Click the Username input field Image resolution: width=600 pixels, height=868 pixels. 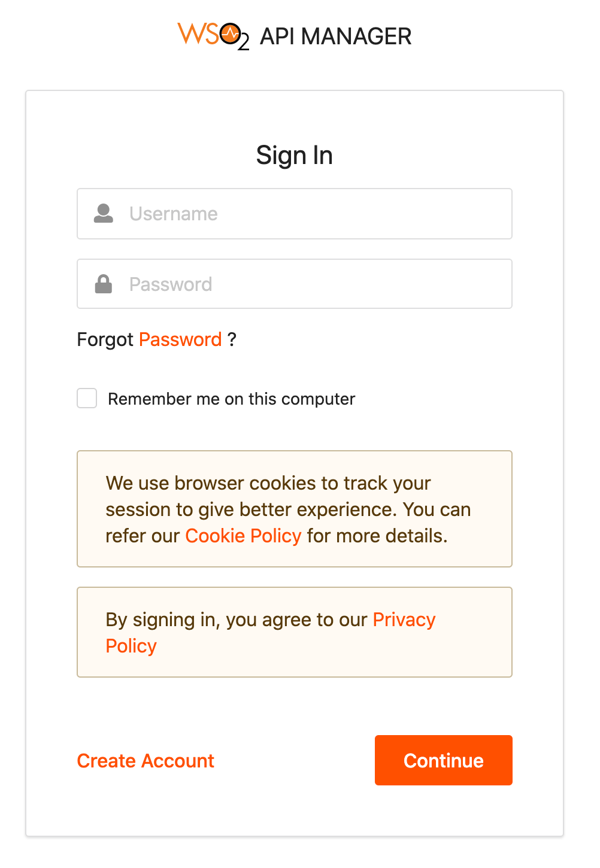[295, 214]
